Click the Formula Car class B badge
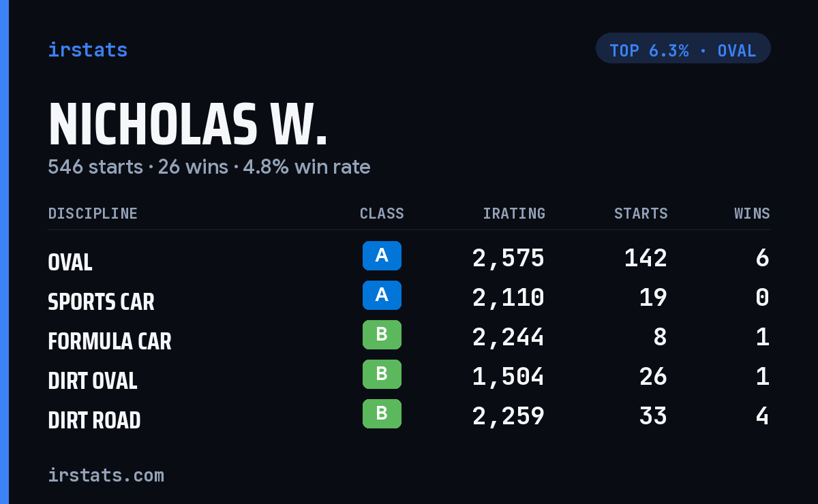This screenshot has height=504, width=818. click(382, 335)
